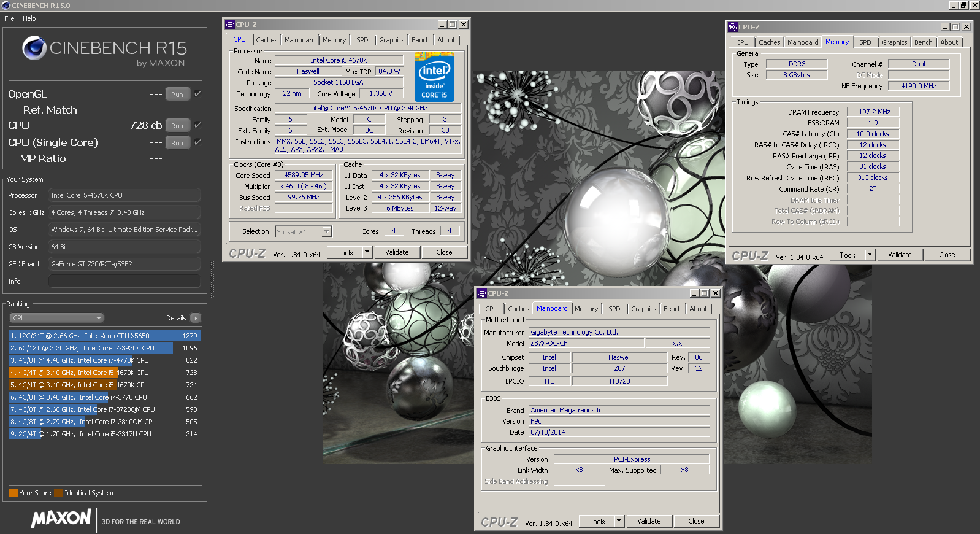Image resolution: width=980 pixels, height=534 pixels.
Task: Click BIOS version F9c field
Action: tap(619, 421)
